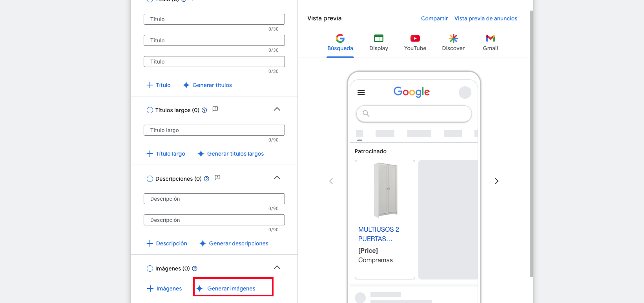Click the search magnifier in phone preview
This screenshot has height=303, width=644.
pyautogui.click(x=366, y=114)
